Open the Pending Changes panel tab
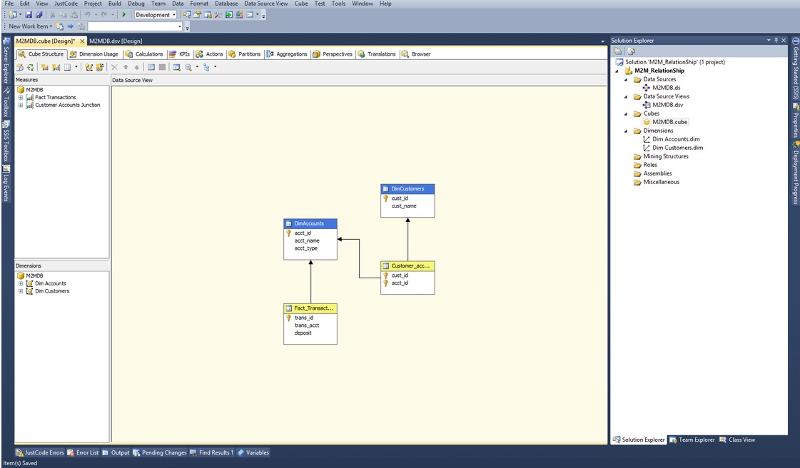 160,453
